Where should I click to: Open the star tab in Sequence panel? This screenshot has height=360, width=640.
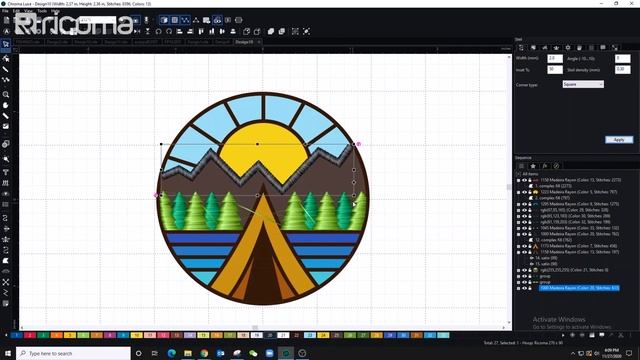click(533, 166)
